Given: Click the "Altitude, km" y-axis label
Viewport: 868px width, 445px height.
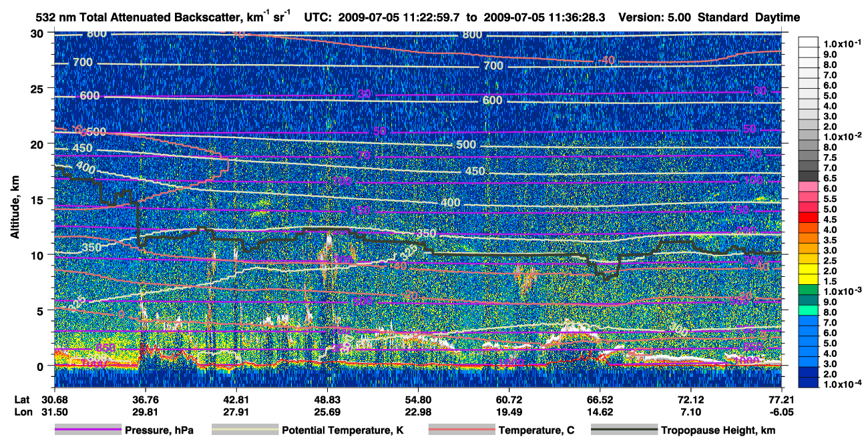Looking at the screenshot, I should 15,208.
